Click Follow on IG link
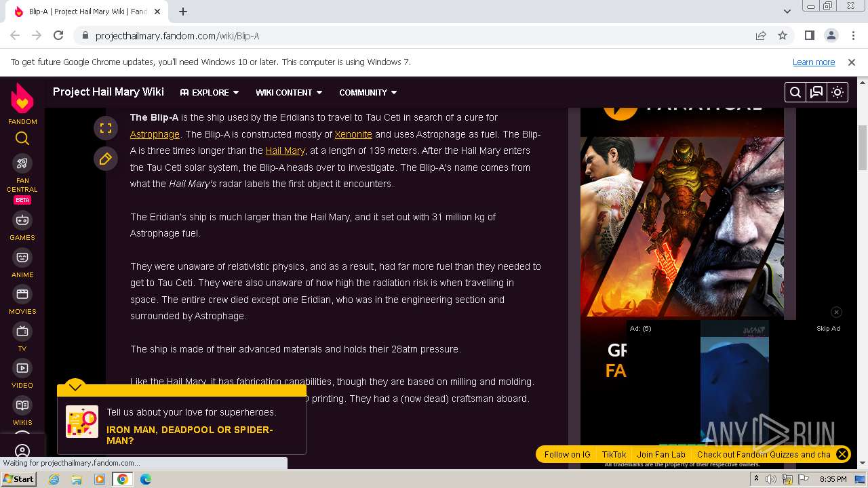This screenshot has width=868, height=488. click(x=568, y=455)
